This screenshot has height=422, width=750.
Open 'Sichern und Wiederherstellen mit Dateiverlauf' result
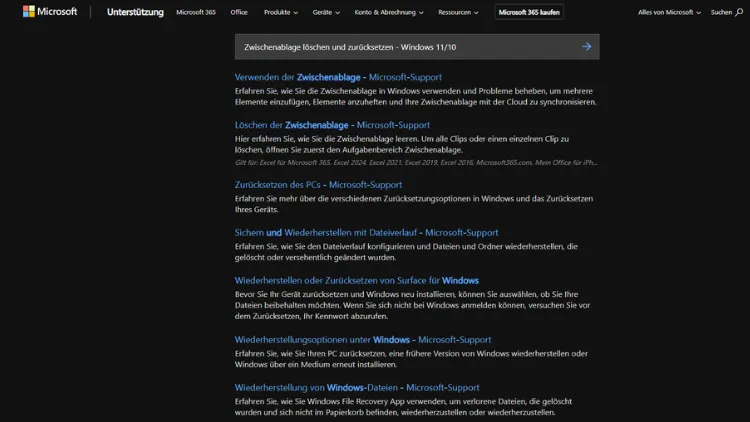pos(366,233)
